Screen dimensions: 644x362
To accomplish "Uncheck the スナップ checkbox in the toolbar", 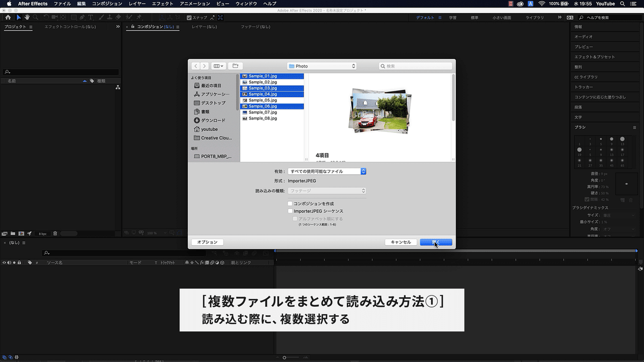I will (189, 17).
